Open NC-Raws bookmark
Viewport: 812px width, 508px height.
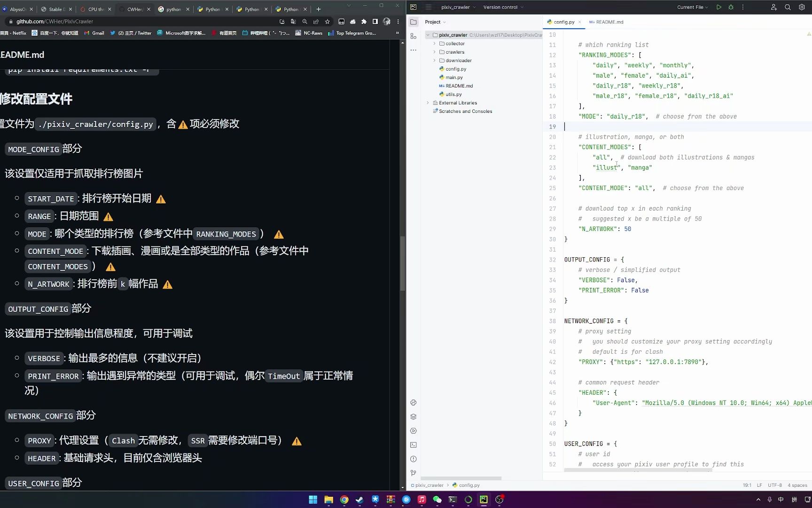(x=309, y=33)
